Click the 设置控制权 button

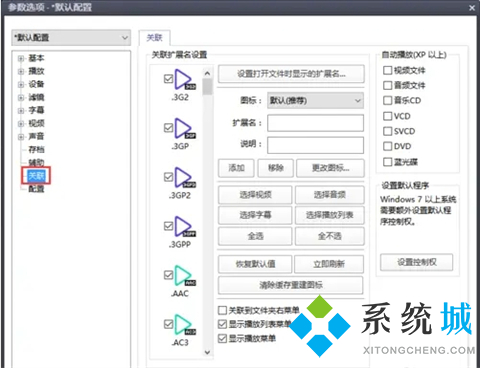coord(417,262)
